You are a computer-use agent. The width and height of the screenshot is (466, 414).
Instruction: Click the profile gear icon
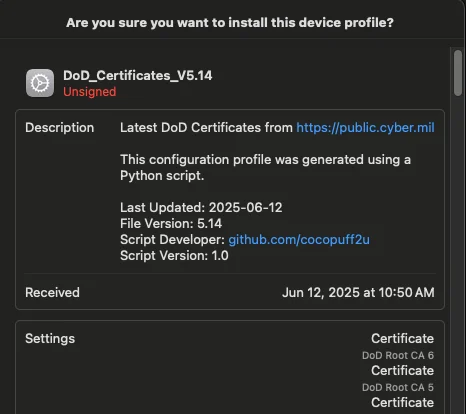40,83
